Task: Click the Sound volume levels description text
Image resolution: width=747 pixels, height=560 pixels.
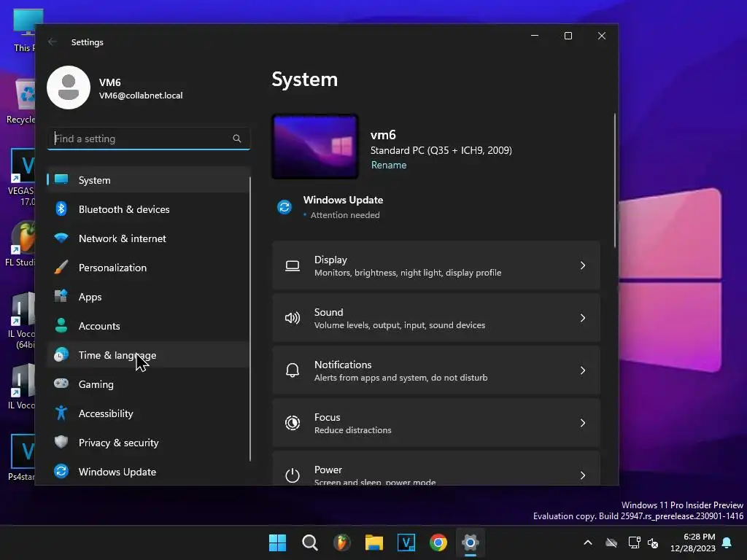Action: click(400, 325)
